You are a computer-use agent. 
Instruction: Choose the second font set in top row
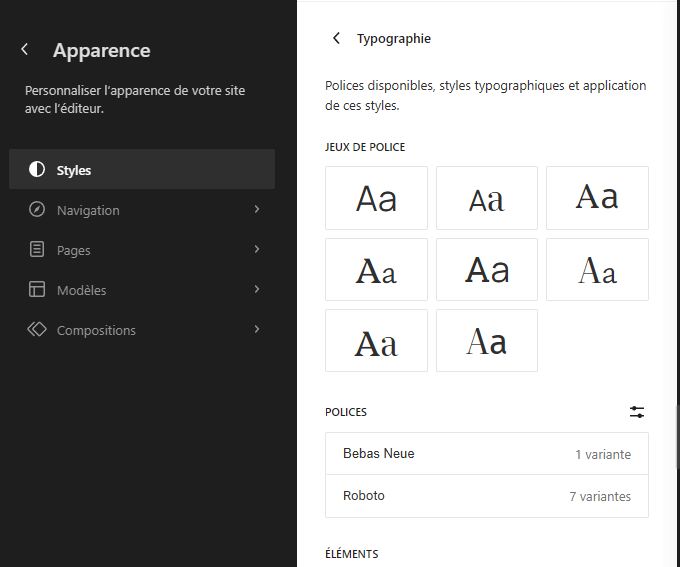[487, 198]
